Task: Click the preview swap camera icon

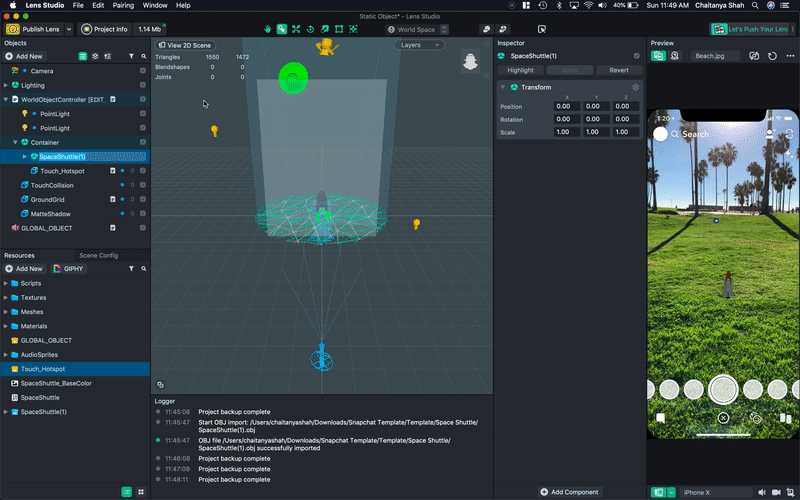Action: point(754,56)
